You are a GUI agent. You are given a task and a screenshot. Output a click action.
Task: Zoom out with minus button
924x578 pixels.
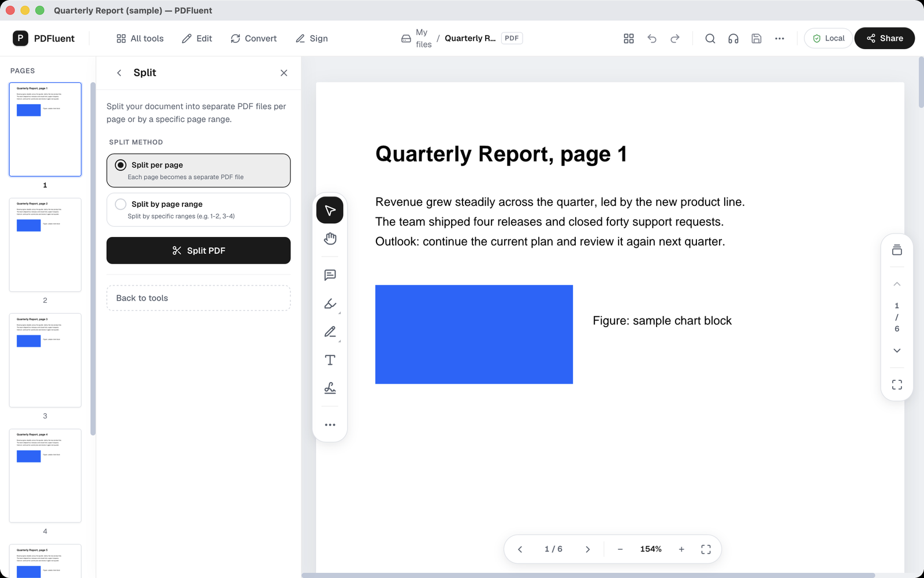[620, 549]
